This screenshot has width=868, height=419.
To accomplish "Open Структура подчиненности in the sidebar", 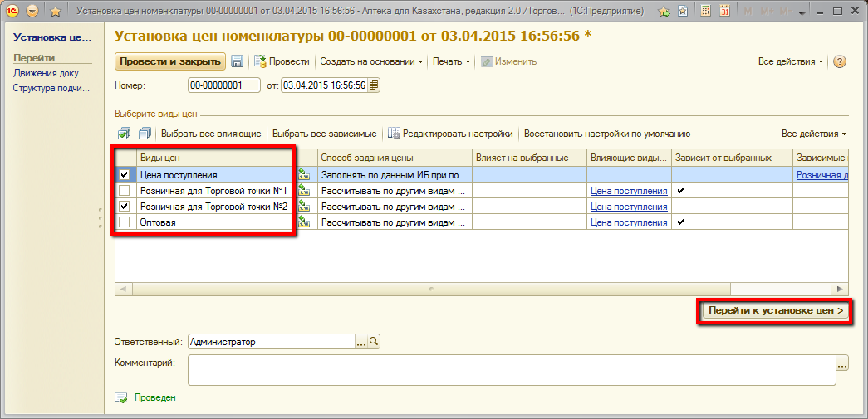I will coord(50,88).
